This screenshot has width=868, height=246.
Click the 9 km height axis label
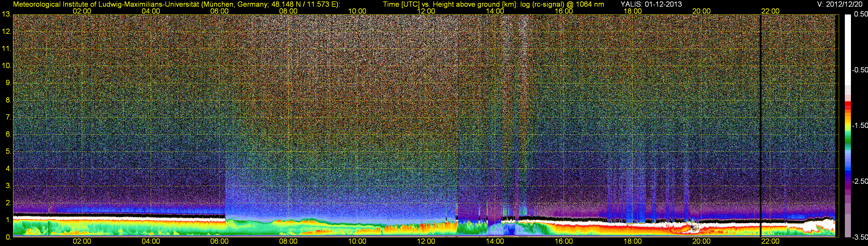(8, 83)
